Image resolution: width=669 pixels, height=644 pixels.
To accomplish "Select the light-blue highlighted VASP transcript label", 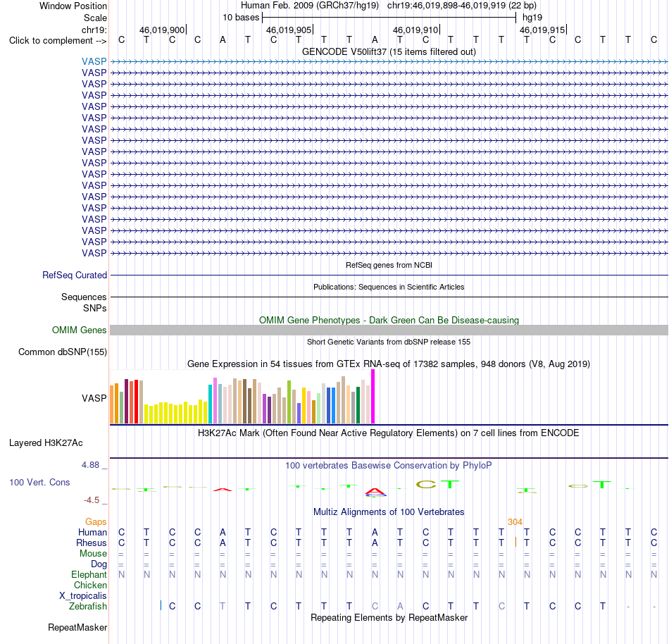I will pos(94,61).
